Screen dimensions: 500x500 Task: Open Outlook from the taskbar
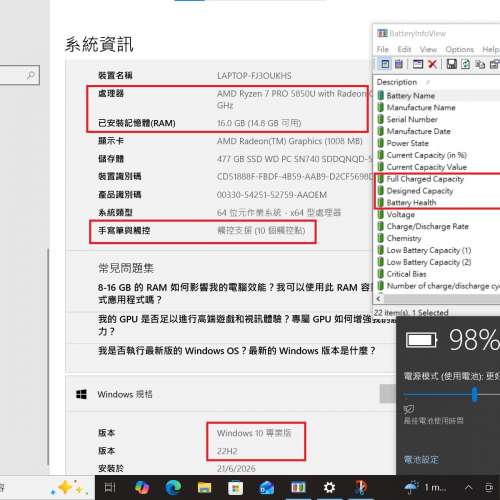point(267,488)
